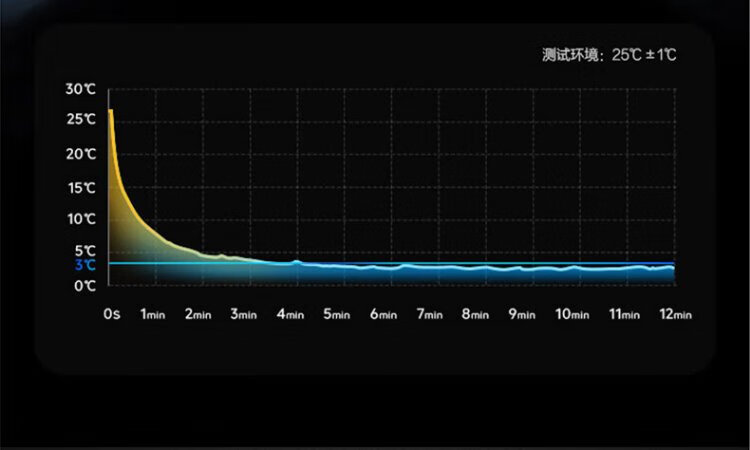
Task: Click the 6min time axis label
Action: (x=382, y=314)
